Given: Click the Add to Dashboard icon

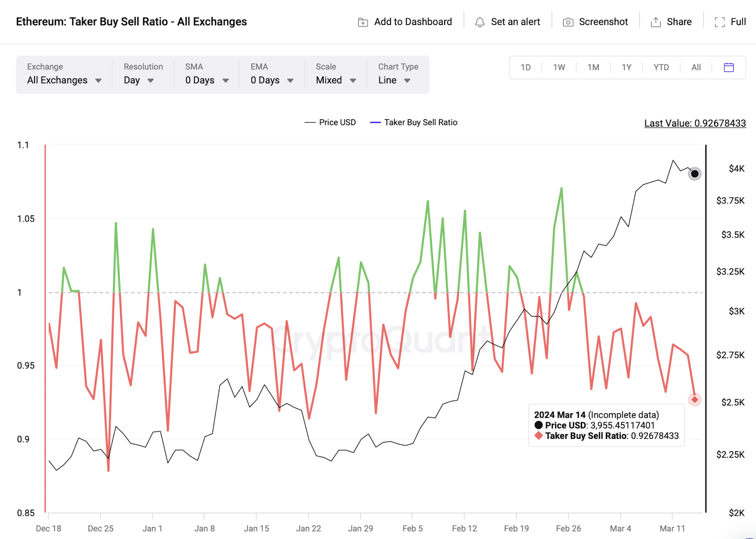Looking at the screenshot, I should pyautogui.click(x=363, y=22).
